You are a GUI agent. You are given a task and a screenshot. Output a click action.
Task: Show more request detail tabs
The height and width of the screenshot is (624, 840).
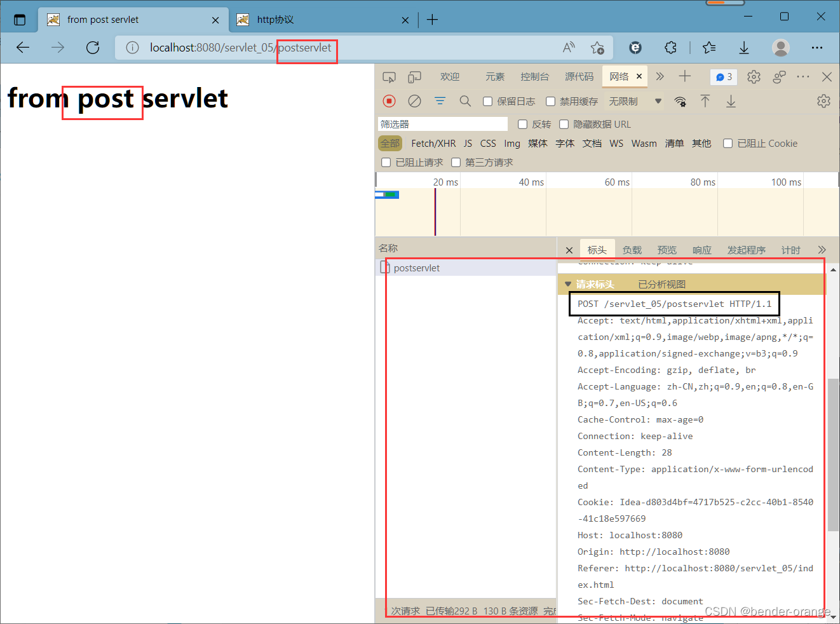click(x=822, y=250)
